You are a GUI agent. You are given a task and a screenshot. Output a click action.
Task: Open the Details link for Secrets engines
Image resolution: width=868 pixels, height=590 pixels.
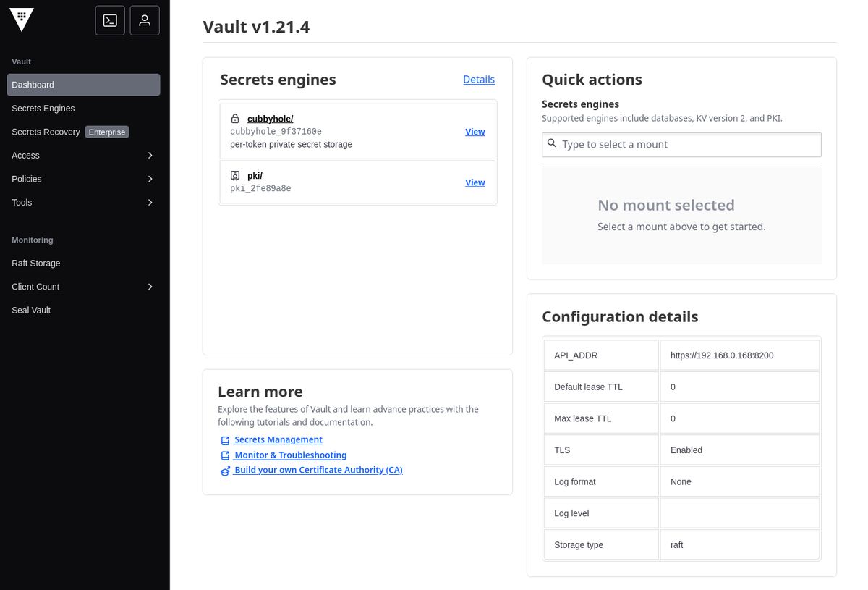[x=479, y=79]
